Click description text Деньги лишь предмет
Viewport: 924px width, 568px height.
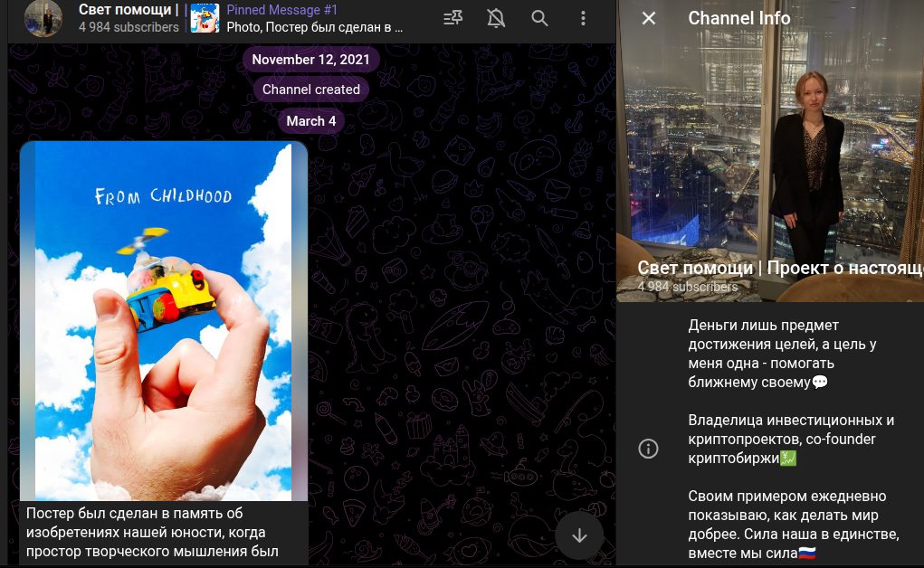click(783, 354)
